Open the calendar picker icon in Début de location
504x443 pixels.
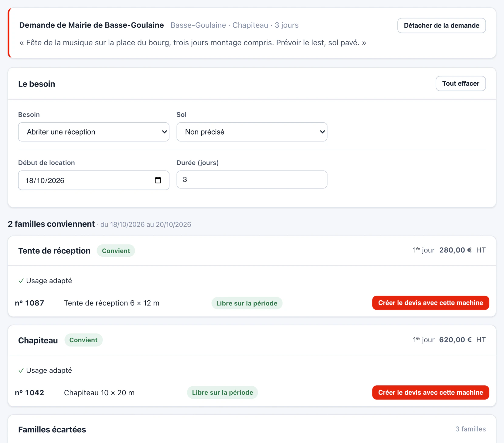pos(158,180)
